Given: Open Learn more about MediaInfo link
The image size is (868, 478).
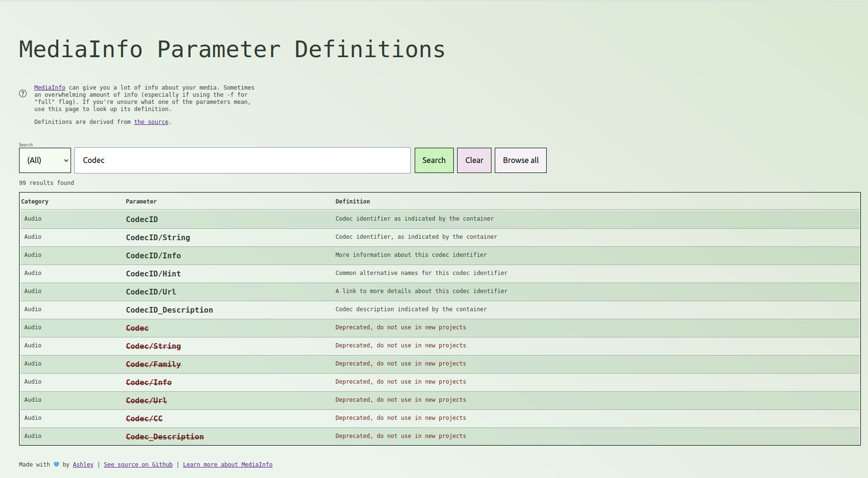Looking at the screenshot, I should coord(228,465).
